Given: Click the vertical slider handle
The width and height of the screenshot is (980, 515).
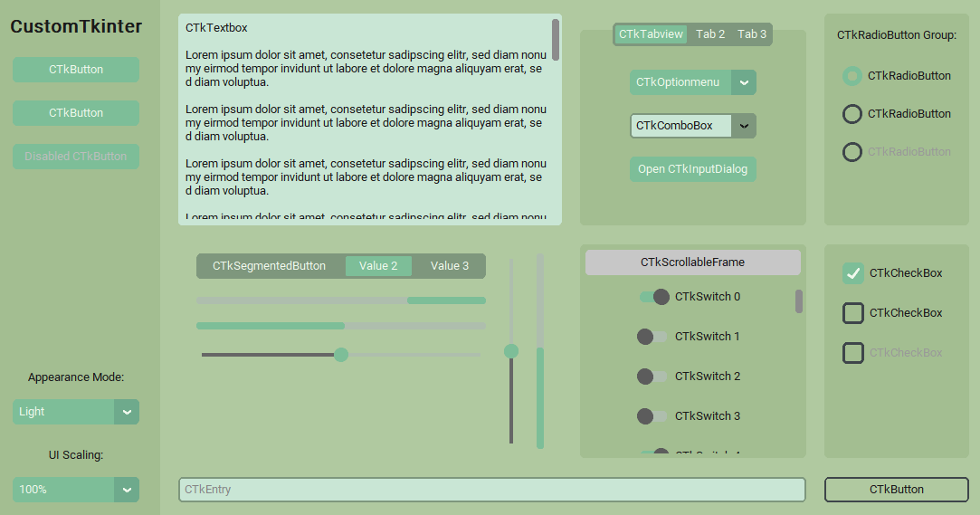Looking at the screenshot, I should point(511,351).
